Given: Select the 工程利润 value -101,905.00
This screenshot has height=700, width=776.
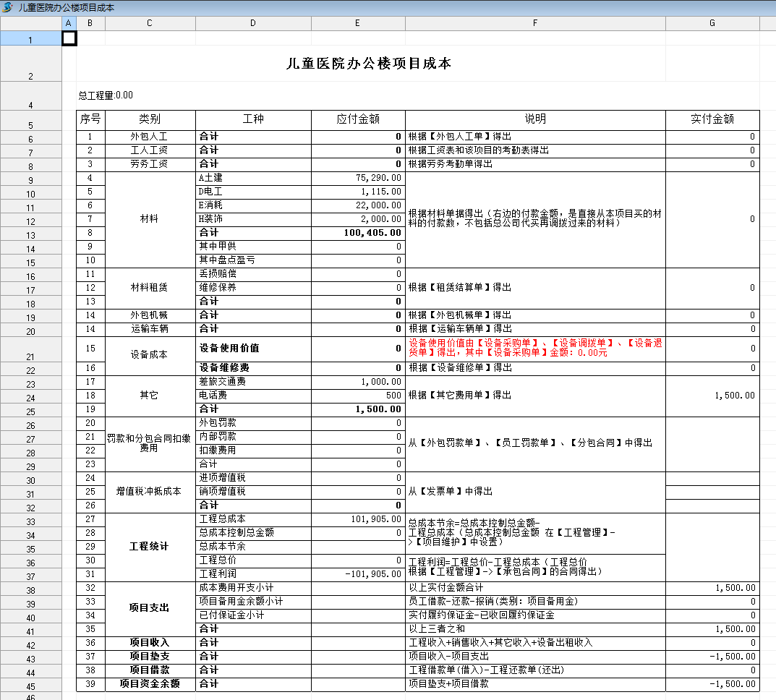Looking at the screenshot, I should 358,574.
